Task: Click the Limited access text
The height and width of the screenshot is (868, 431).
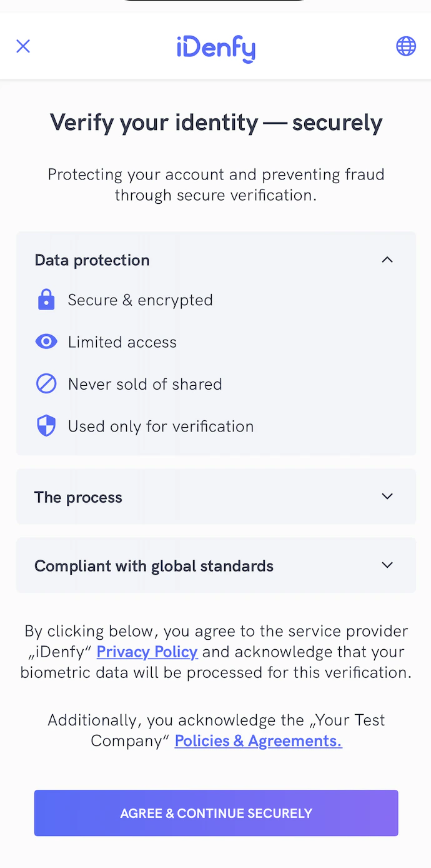Action: pyautogui.click(x=122, y=342)
